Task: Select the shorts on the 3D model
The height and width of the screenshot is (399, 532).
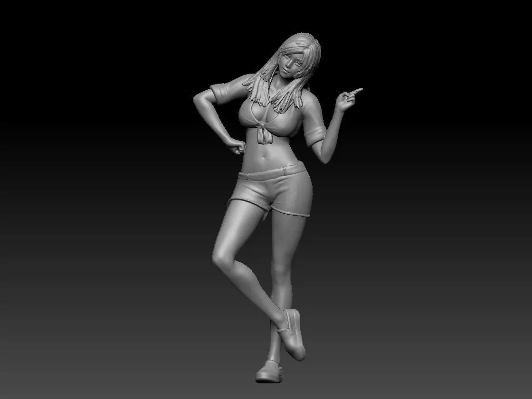Action: [270, 189]
